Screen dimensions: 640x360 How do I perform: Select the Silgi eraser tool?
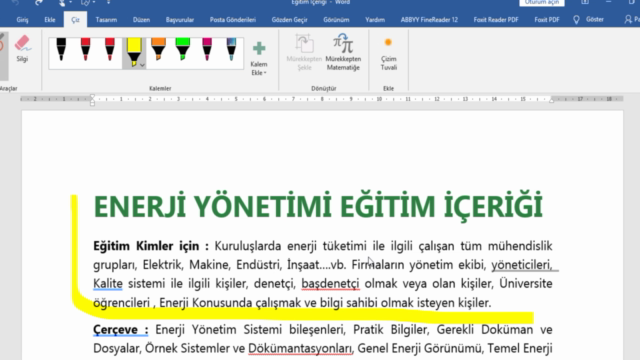coord(22,49)
